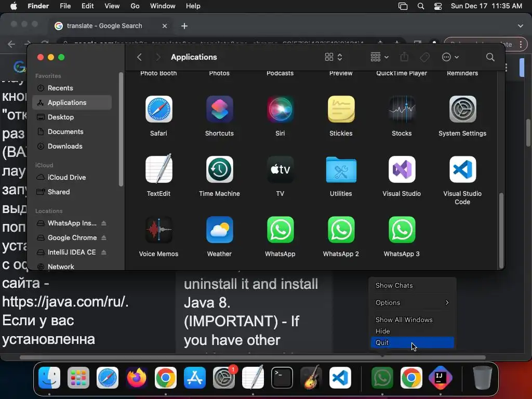Open iCloud Drive in sidebar
Viewport: 532px width, 399px height.
(x=72, y=178)
